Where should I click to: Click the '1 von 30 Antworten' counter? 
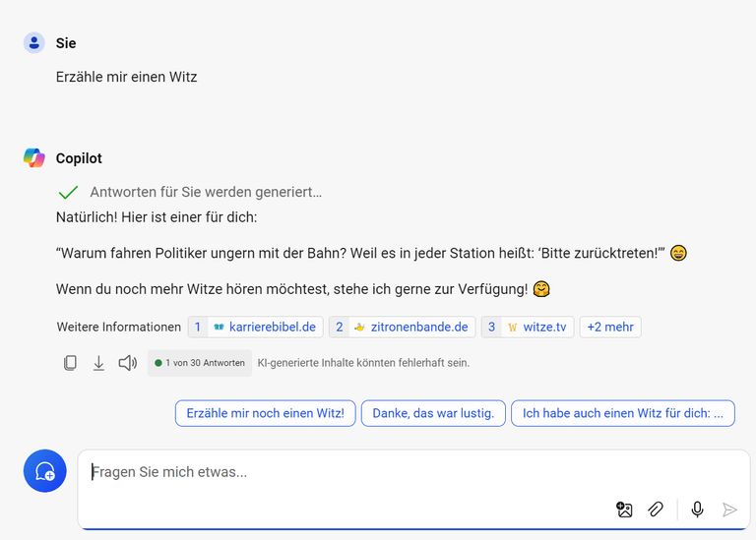coord(200,363)
